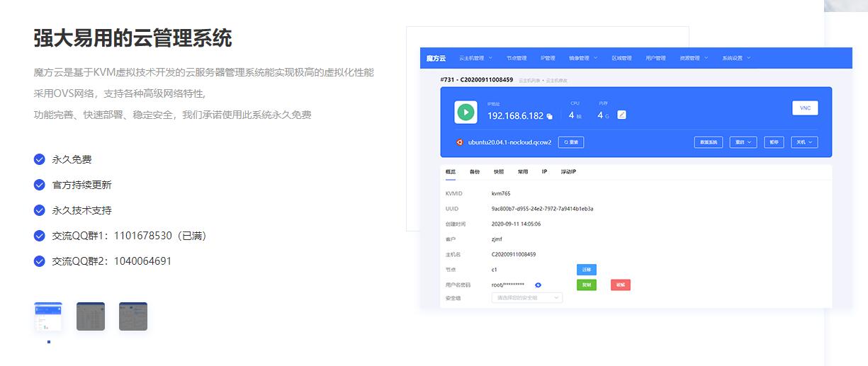
Task: Select the second screenshot thumbnail
Action: coord(91,316)
